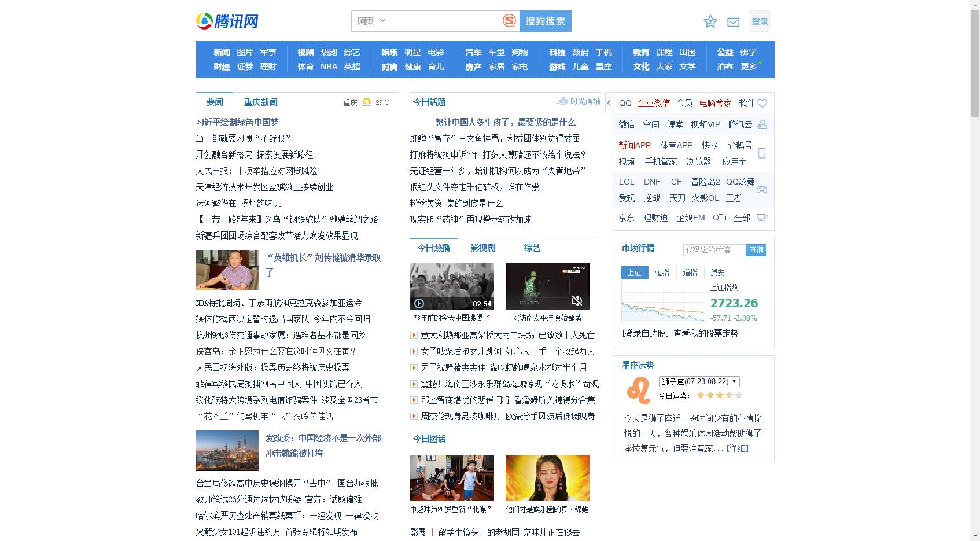
Task: Click the 搜狗搜索 button
Action: pos(545,21)
